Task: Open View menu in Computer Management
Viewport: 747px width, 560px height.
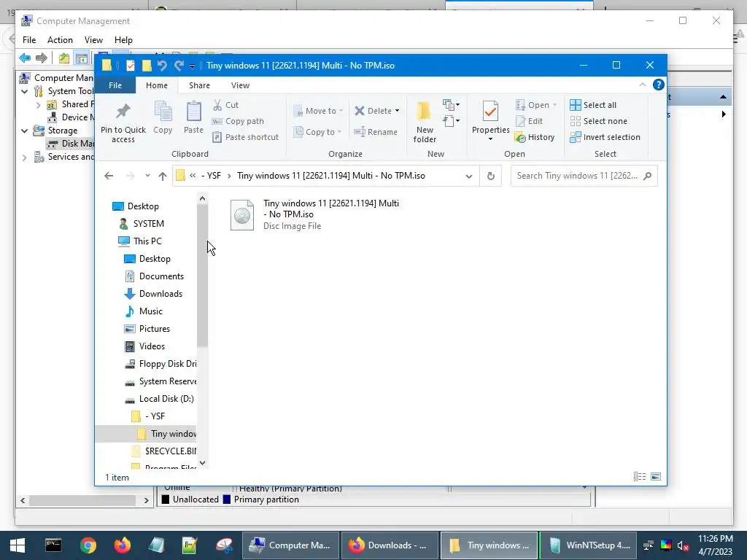Action: pos(93,40)
